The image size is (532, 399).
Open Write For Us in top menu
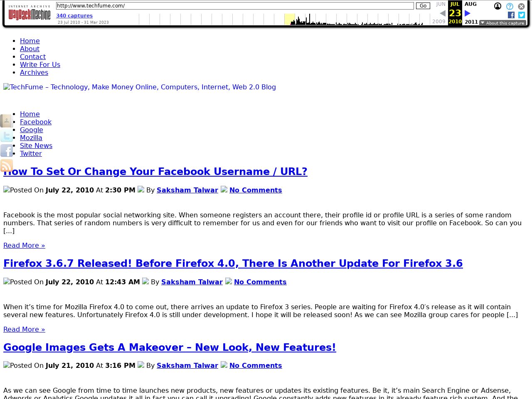pos(40,64)
